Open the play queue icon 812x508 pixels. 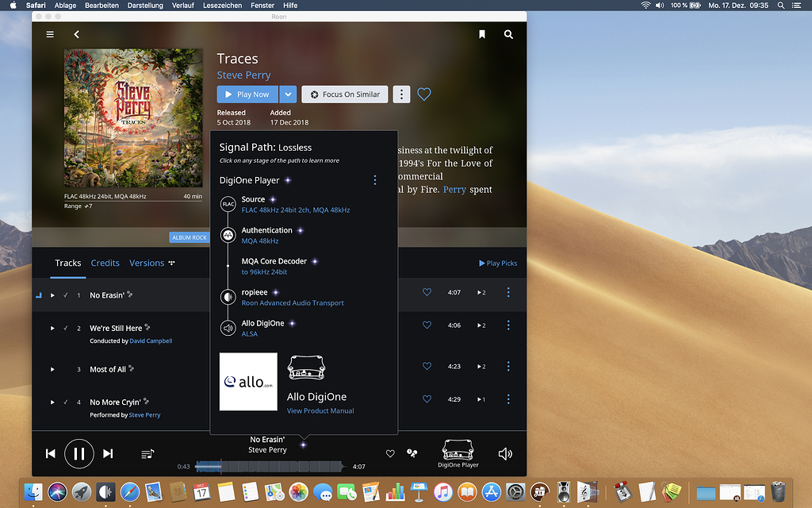click(x=147, y=453)
